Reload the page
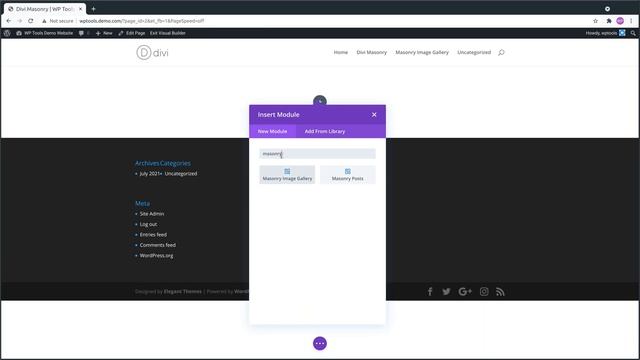 pyautogui.click(x=31, y=21)
